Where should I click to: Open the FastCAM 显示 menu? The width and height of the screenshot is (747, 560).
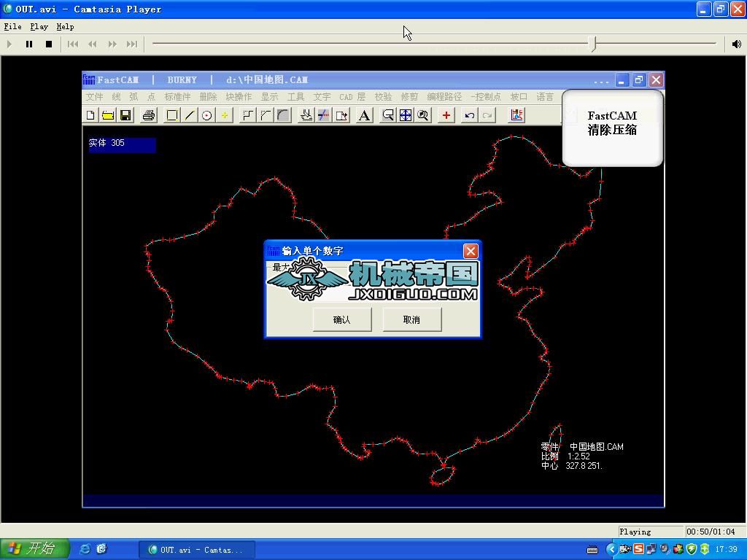[269, 97]
